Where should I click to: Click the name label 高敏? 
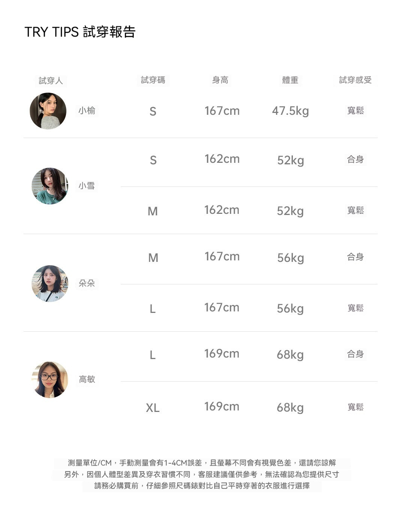[87, 379]
